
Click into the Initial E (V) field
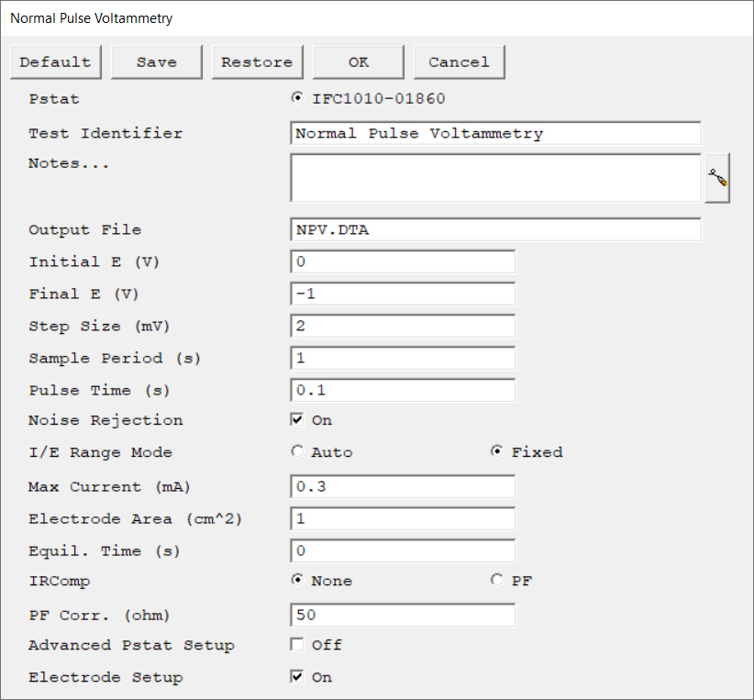tap(403, 262)
